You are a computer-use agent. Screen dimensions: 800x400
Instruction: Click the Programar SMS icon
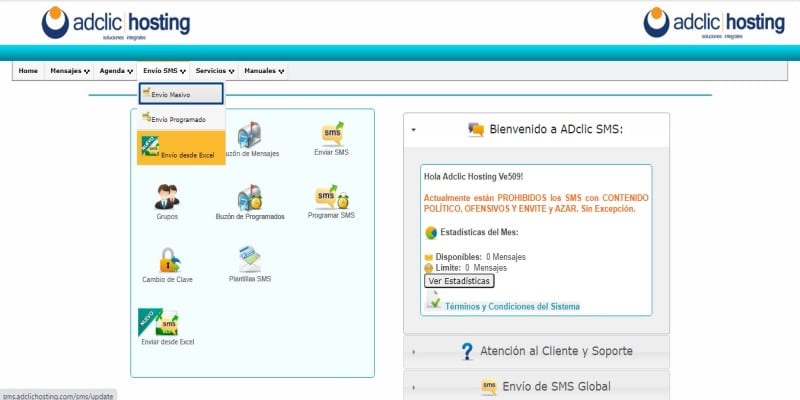(x=331, y=197)
